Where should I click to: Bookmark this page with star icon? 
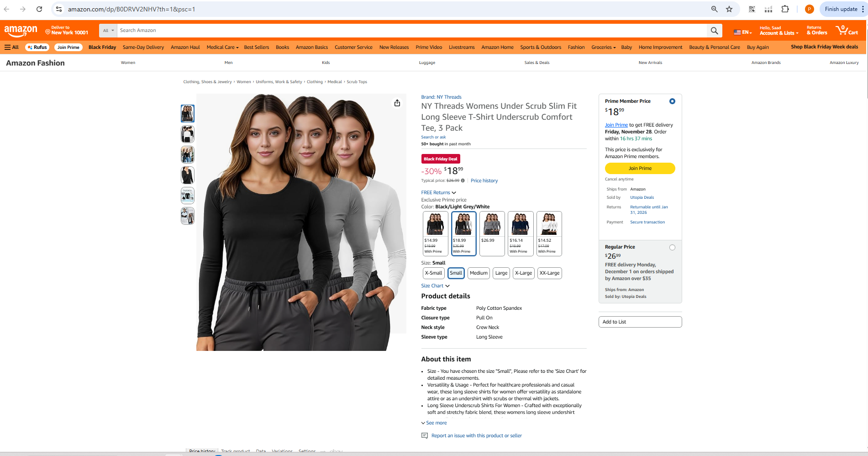click(729, 9)
